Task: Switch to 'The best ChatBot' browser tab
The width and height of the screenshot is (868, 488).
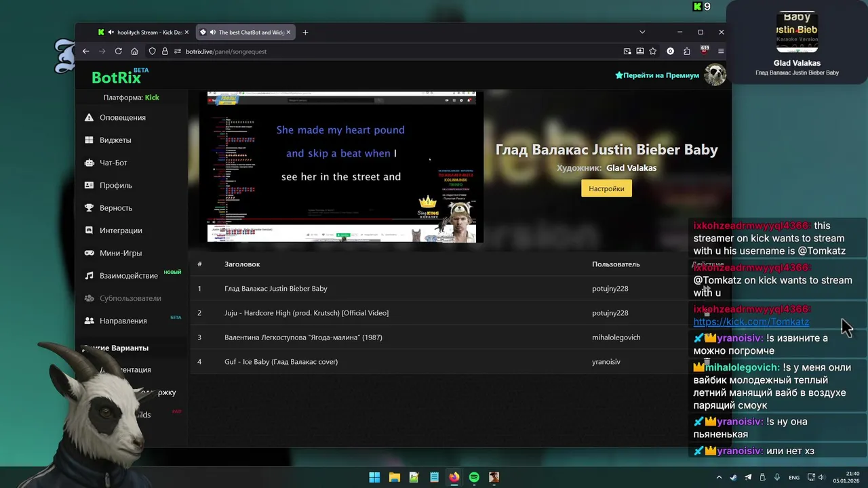Action: (x=246, y=32)
